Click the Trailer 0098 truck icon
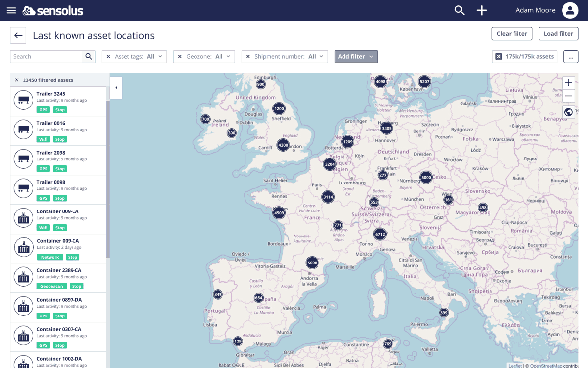Viewport: 588px width, 368px height. click(x=23, y=188)
